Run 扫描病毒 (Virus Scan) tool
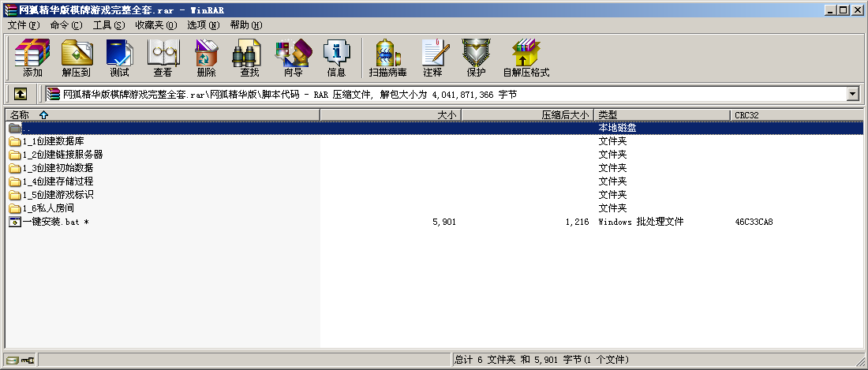Image resolution: width=868 pixels, height=370 pixels. (387, 58)
